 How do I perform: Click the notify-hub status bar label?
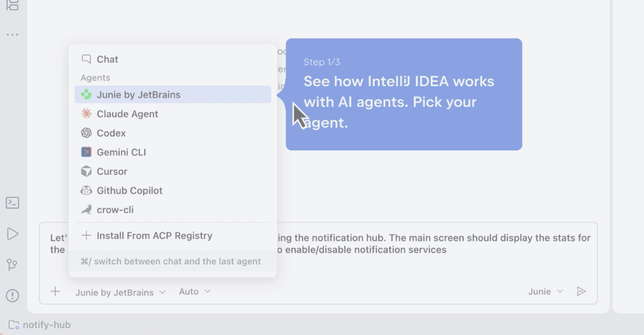tap(47, 325)
